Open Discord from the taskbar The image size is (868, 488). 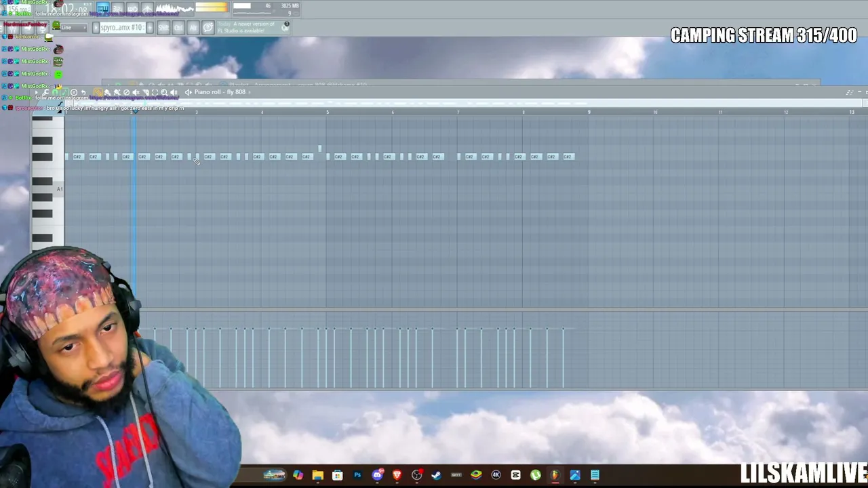(377, 475)
